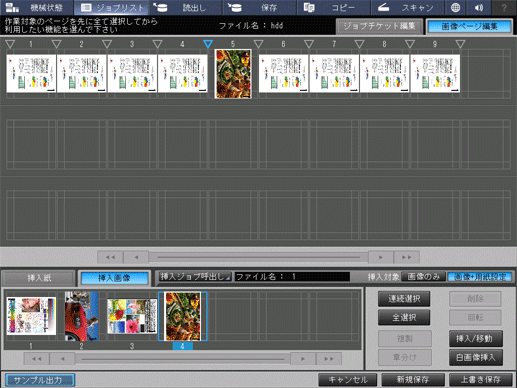Click the speaker sound icon
Viewport: 517px width, 388px height.
[479, 7]
